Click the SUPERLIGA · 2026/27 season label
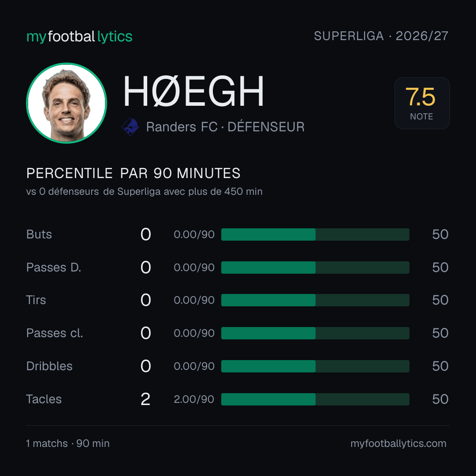The width and height of the screenshot is (476, 476). (x=381, y=36)
